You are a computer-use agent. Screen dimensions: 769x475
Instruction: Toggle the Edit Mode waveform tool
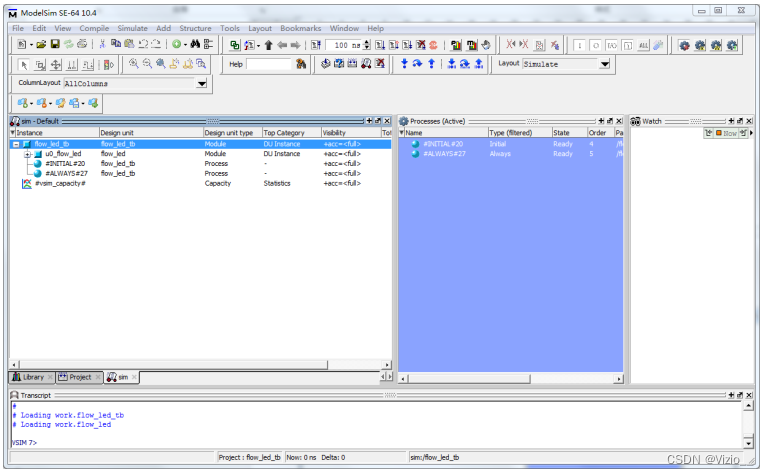click(88, 65)
